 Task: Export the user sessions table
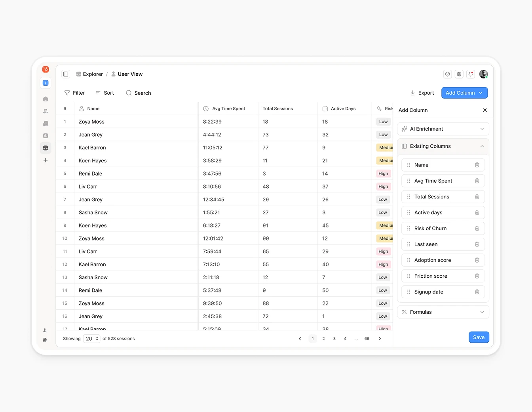422,93
